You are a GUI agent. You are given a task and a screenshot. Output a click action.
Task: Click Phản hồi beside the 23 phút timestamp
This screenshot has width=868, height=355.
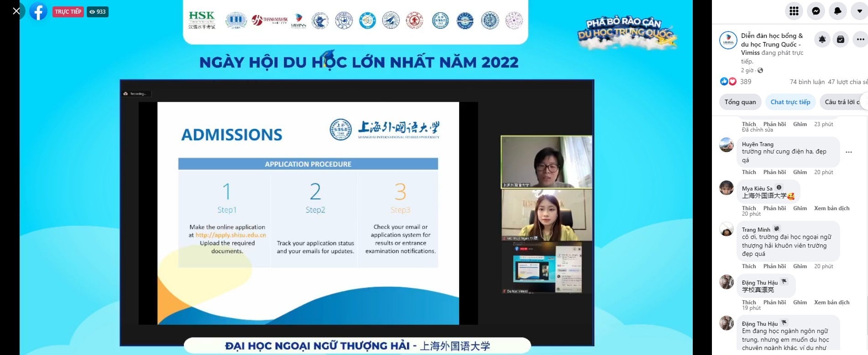(x=774, y=124)
